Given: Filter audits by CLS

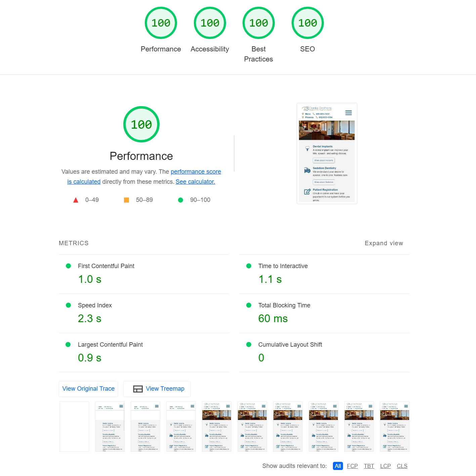Looking at the screenshot, I should point(402,466).
